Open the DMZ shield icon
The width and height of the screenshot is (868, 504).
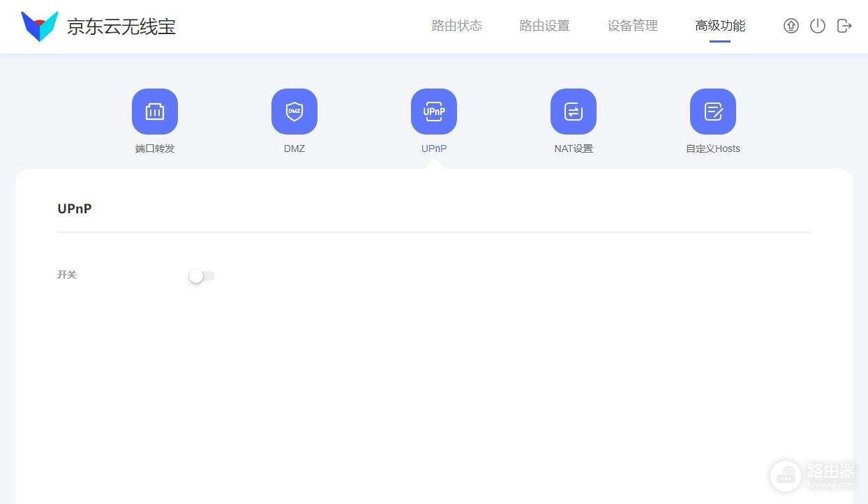[x=294, y=112]
